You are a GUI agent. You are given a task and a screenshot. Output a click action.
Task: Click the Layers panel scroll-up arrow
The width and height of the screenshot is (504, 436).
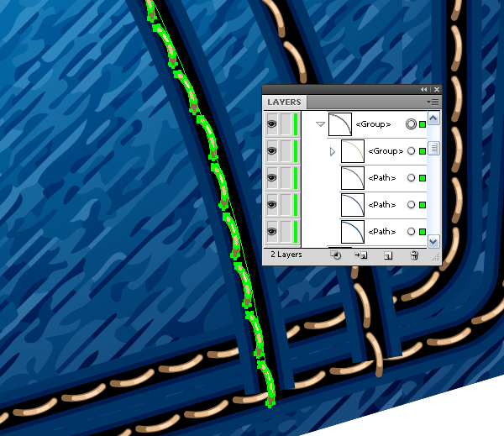(433, 118)
